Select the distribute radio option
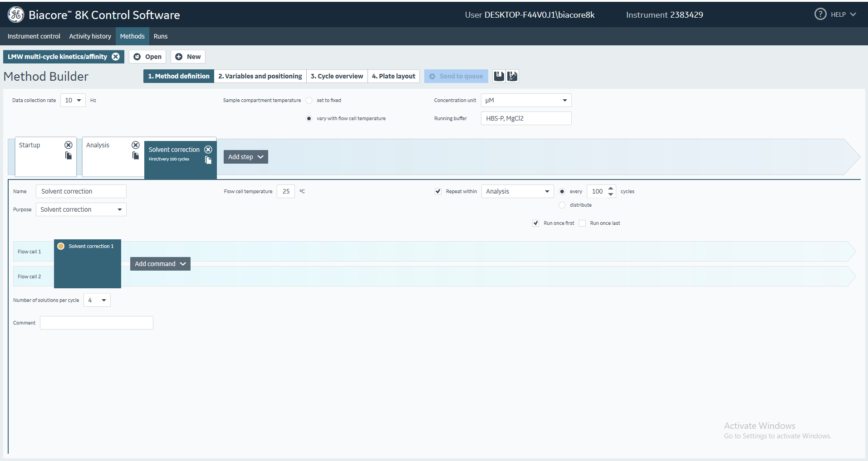The width and height of the screenshot is (868, 461). pos(562,205)
